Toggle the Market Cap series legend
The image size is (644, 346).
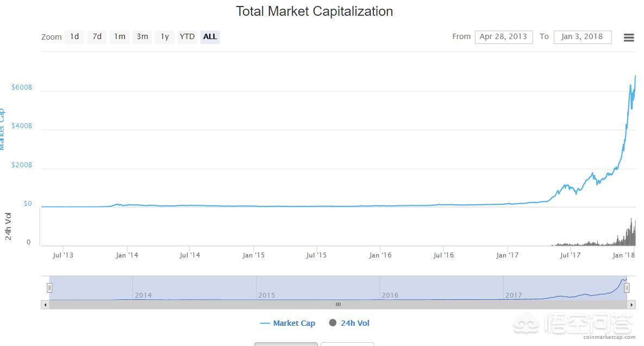tap(293, 323)
